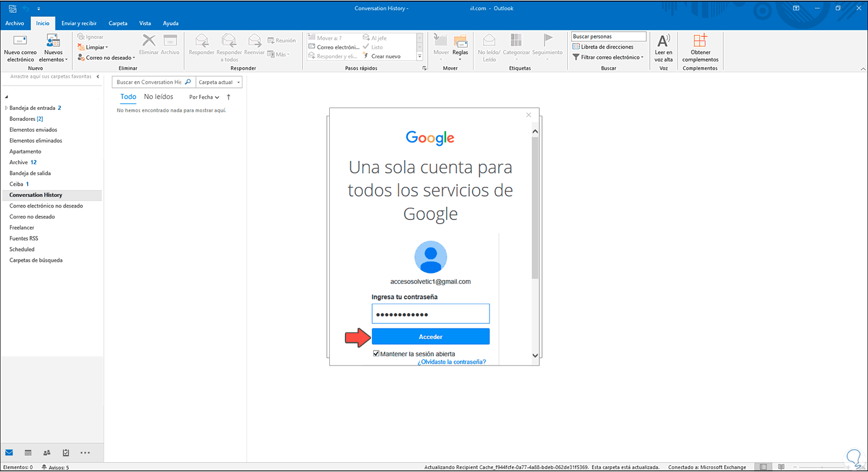
Task: Open the Filtrar correo electrónico dropdown
Action: click(608, 57)
